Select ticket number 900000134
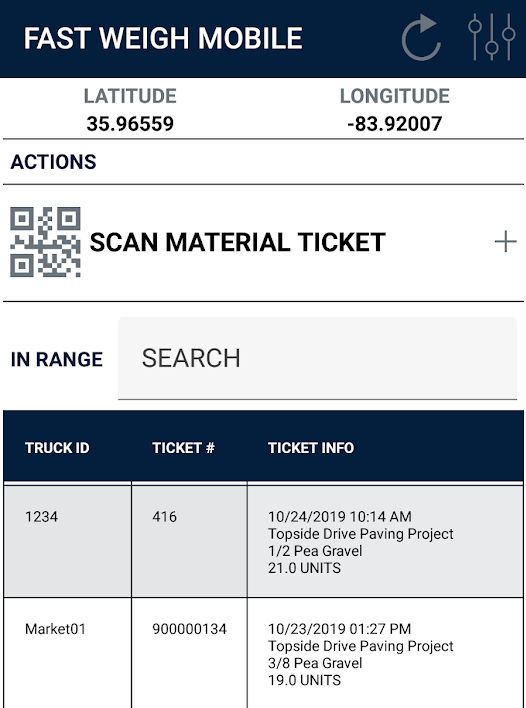The image size is (526, 708). (x=189, y=629)
